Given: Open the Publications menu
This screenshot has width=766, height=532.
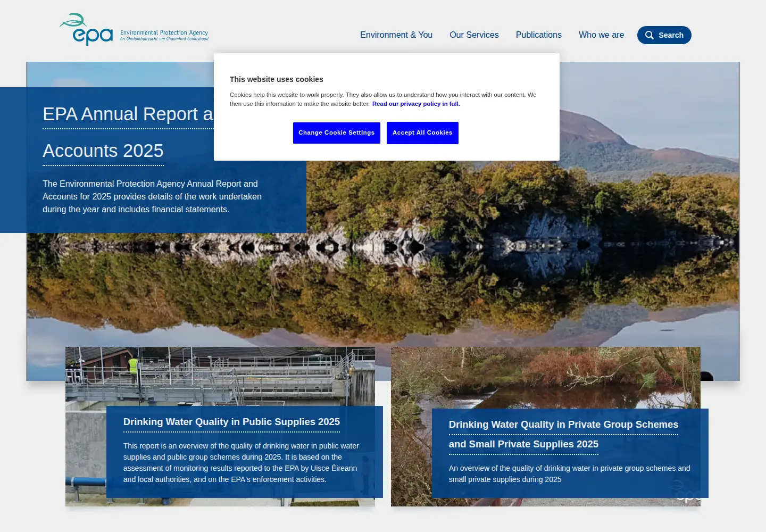Looking at the screenshot, I should tap(539, 35).
